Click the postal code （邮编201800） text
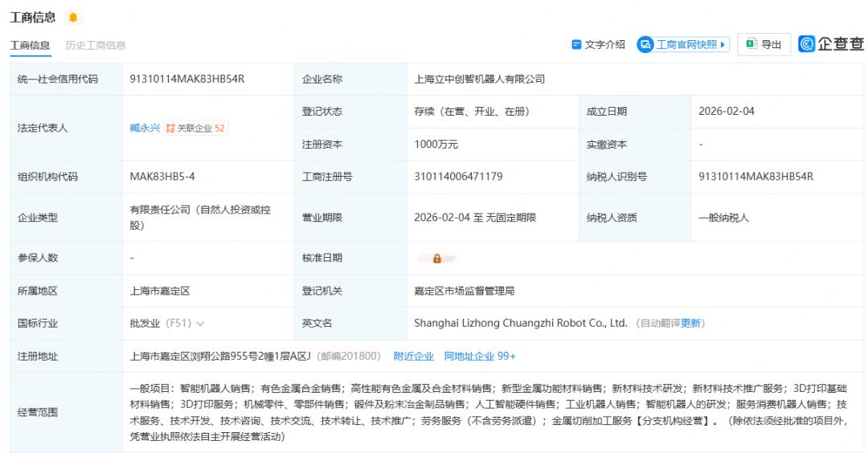 click(349, 356)
